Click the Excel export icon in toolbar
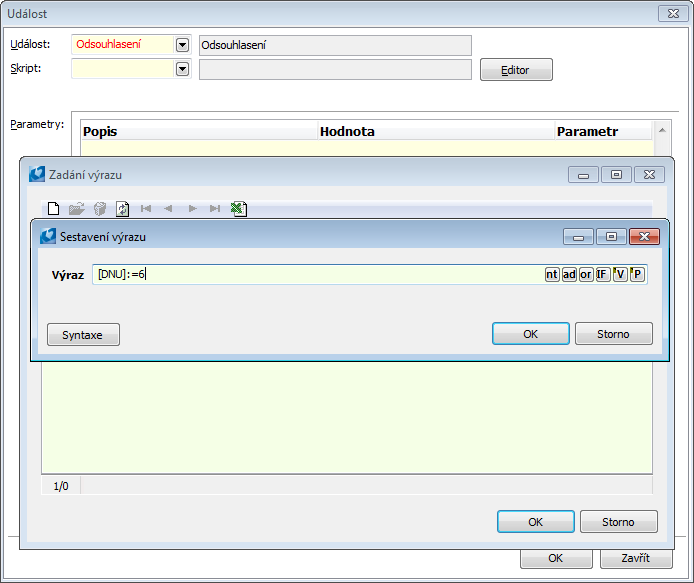694x583 pixels. 239,208
